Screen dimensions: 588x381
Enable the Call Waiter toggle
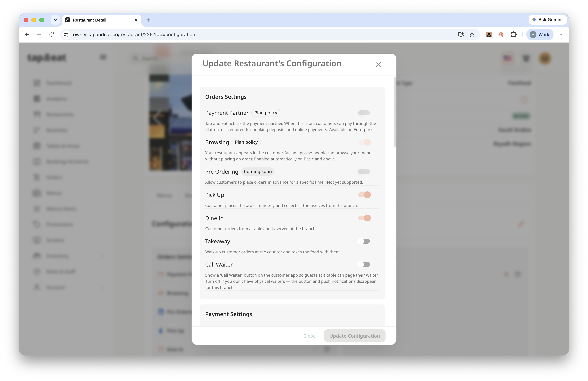(364, 264)
